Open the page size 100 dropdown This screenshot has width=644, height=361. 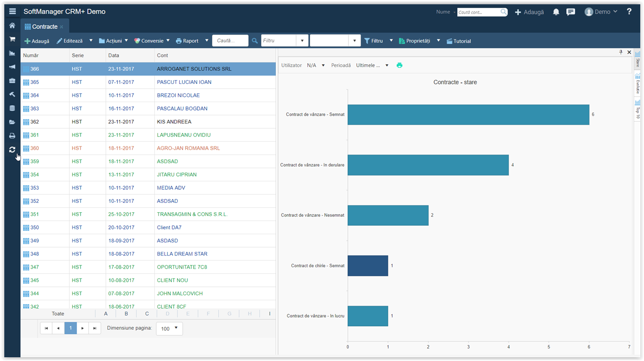pos(169,328)
